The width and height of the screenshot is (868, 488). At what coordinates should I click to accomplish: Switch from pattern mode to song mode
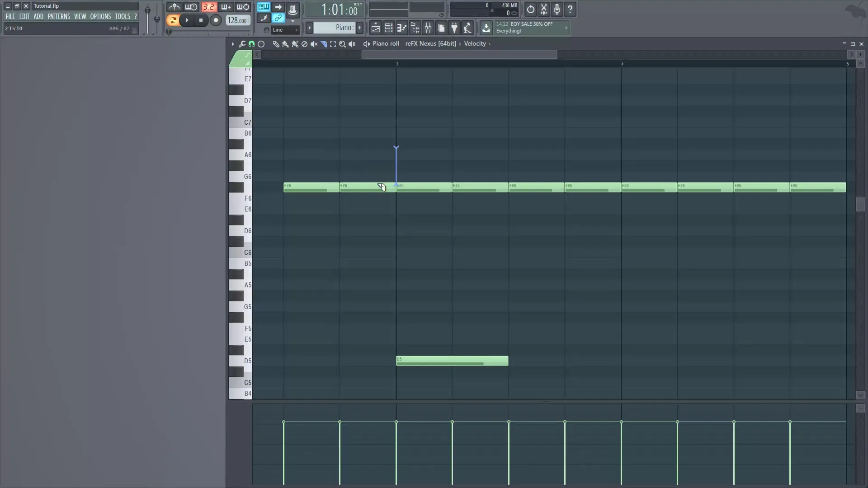coord(174,20)
